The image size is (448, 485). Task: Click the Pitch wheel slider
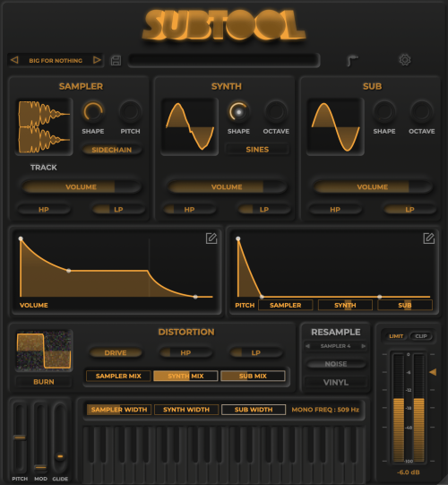pyautogui.click(x=20, y=437)
